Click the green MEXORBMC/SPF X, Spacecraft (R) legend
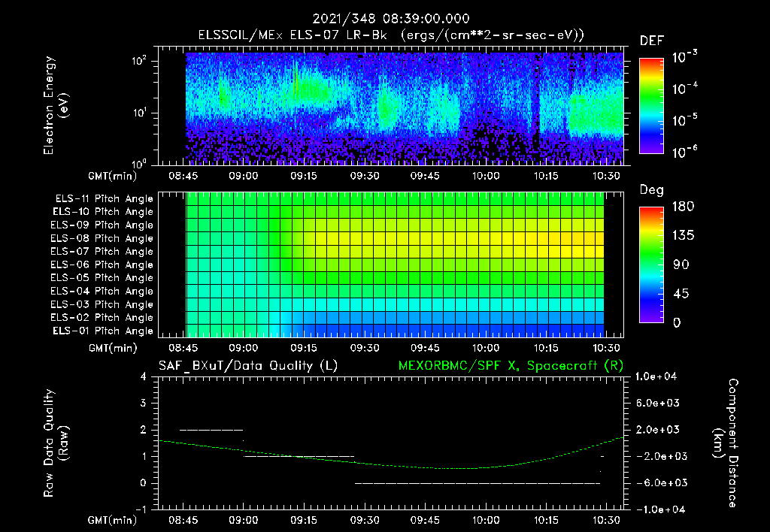Image resolution: width=770 pixels, height=532 pixels. tap(511, 366)
